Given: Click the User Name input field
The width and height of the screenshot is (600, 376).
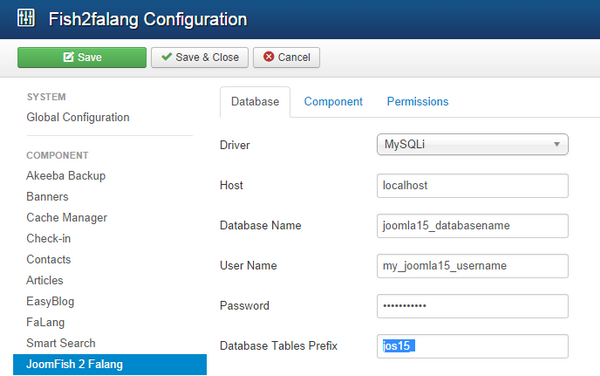Looking at the screenshot, I should [473, 266].
